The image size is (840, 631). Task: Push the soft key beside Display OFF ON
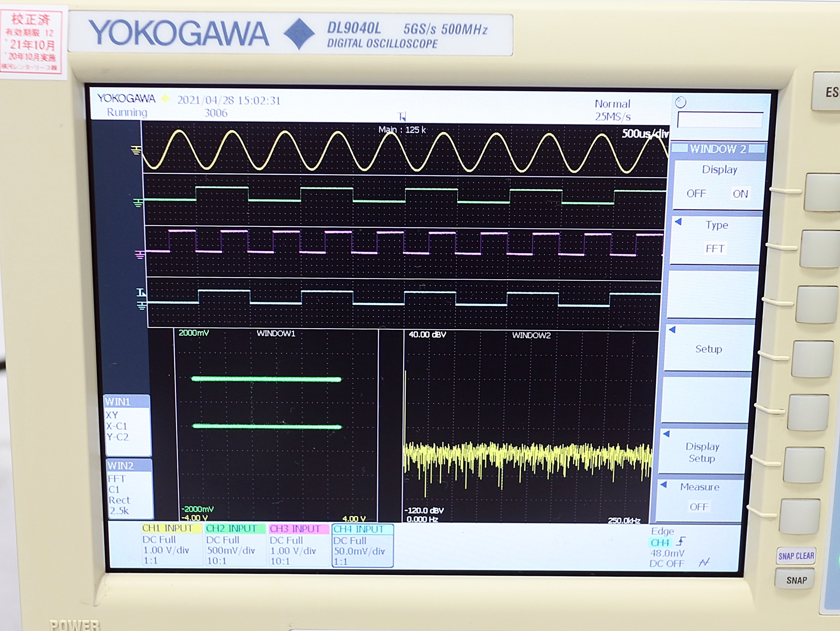pyautogui.click(x=823, y=192)
